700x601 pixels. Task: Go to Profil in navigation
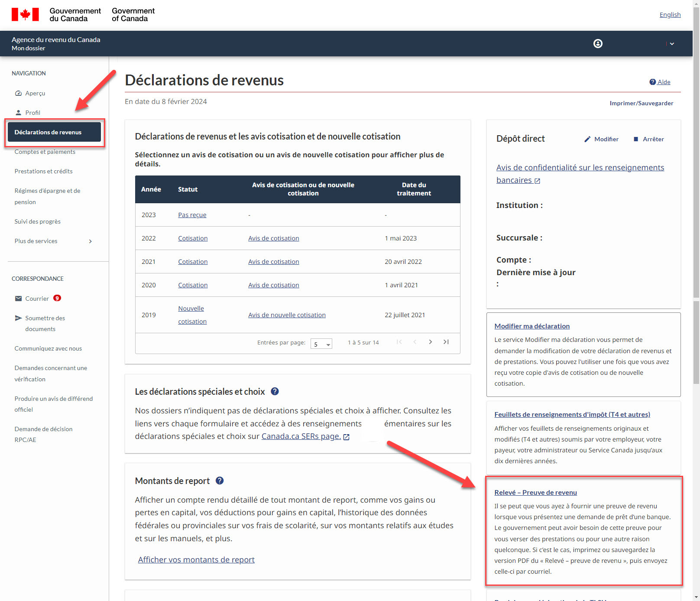point(32,113)
